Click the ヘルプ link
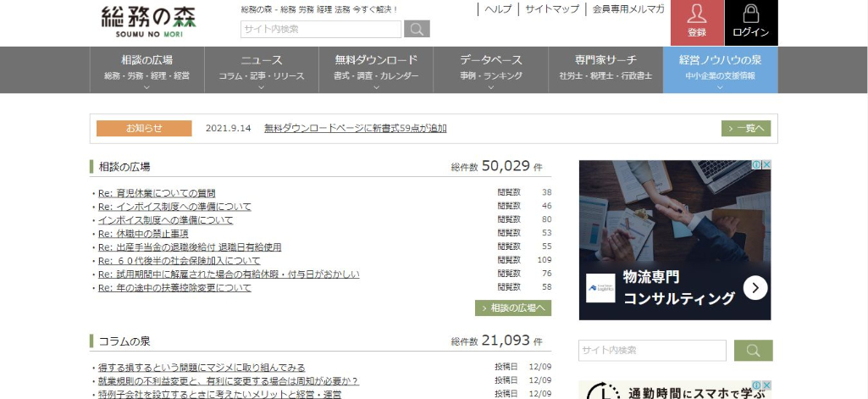 click(x=498, y=9)
